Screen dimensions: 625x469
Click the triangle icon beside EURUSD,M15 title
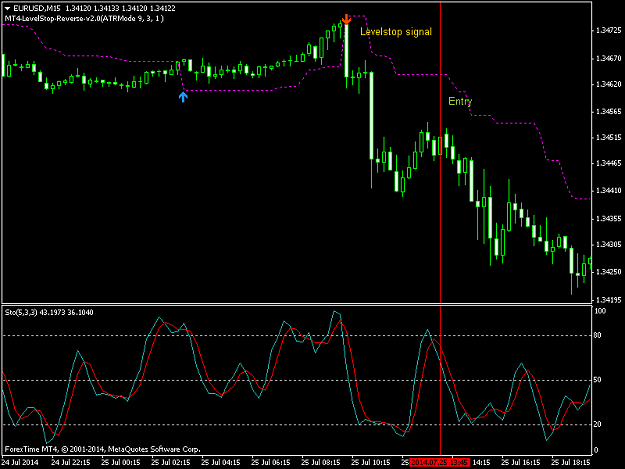(x=7, y=8)
